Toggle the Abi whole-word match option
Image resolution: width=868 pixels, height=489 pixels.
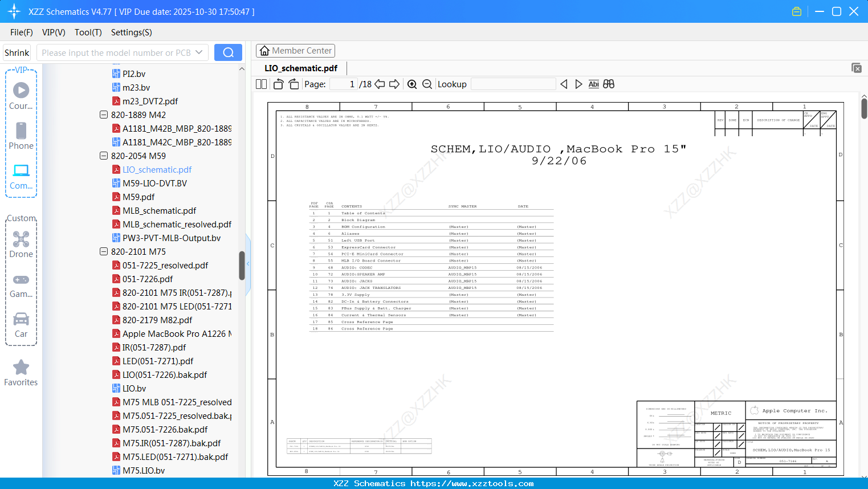[x=594, y=84]
